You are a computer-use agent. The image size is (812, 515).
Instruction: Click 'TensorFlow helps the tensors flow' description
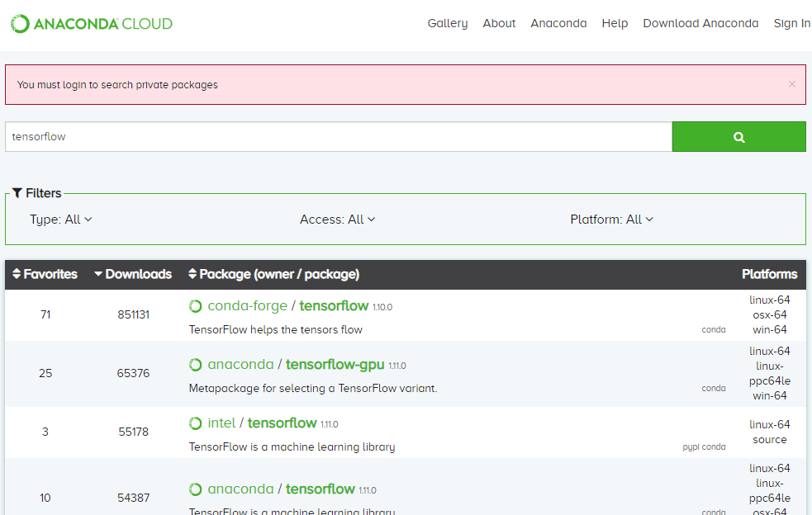point(276,329)
